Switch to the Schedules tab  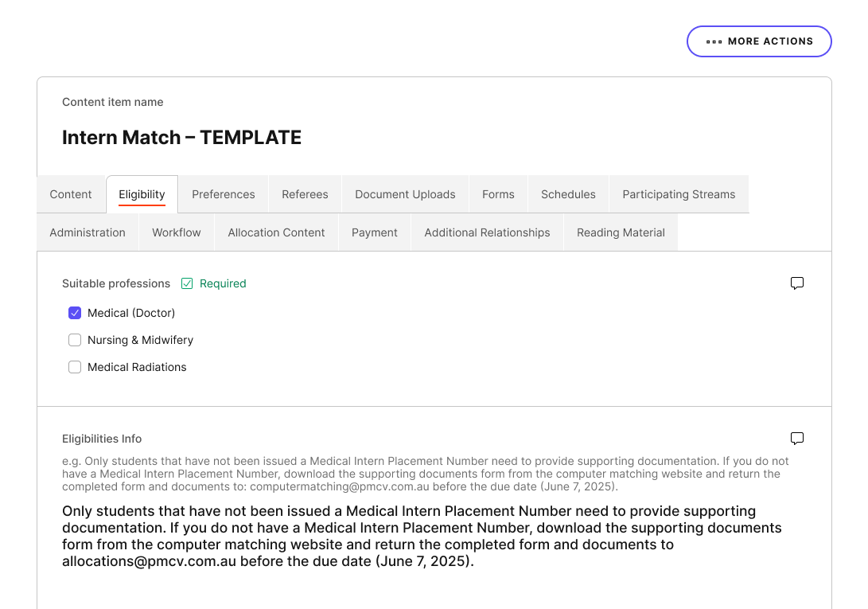pyautogui.click(x=568, y=194)
